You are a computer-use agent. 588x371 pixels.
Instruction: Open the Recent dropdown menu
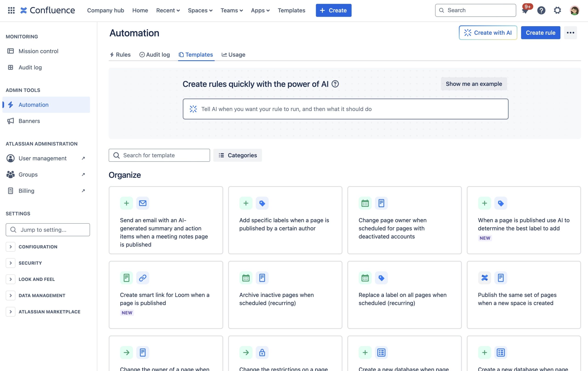pyautogui.click(x=168, y=10)
